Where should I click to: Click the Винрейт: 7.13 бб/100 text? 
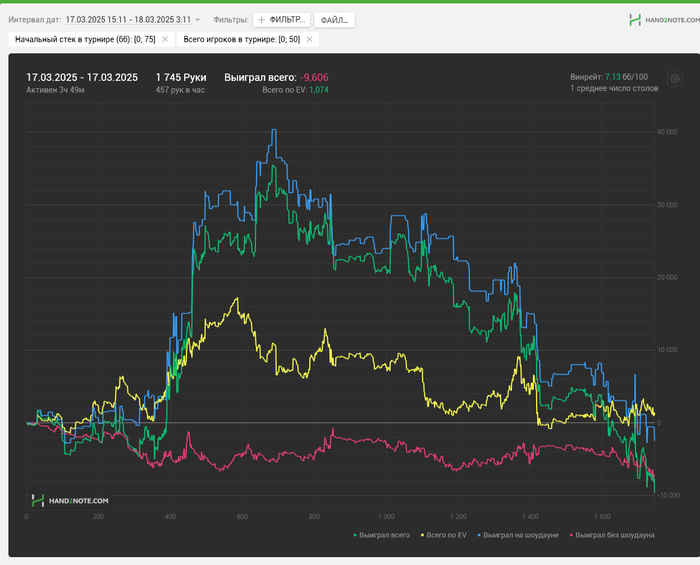pos(609,77)
